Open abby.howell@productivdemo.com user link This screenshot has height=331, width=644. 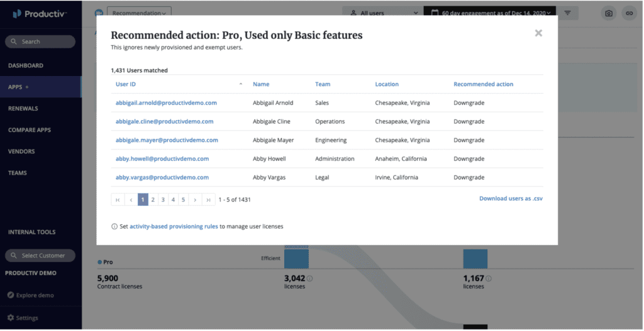162,159
